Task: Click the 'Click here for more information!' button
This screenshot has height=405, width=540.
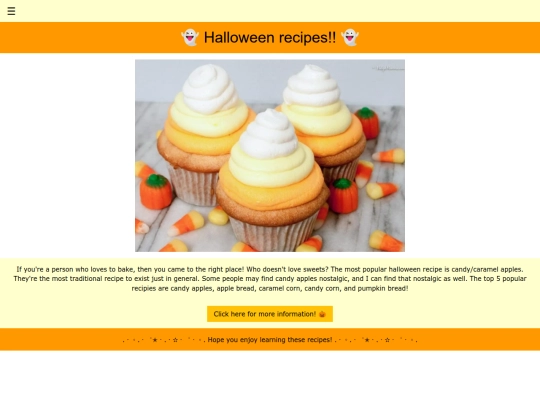Action: coord(270,314)
